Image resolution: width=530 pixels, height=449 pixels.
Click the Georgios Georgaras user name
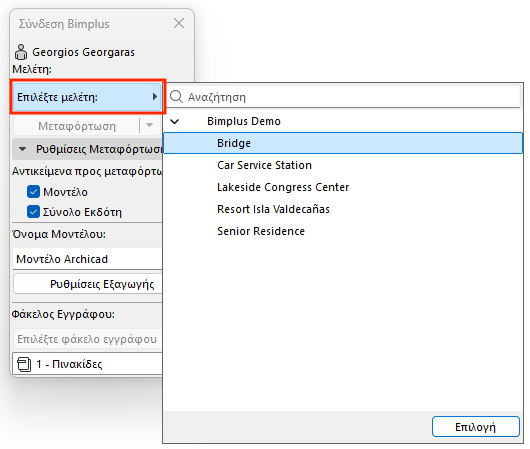click(x=83, y=52)
